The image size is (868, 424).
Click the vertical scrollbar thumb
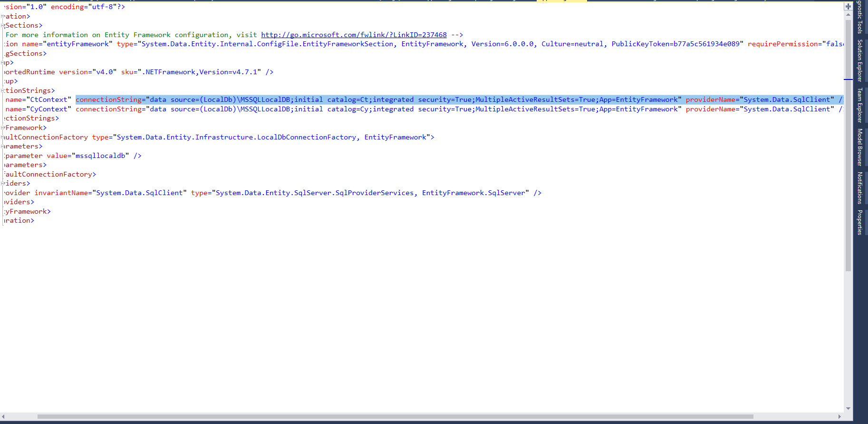tap(848, 143)
